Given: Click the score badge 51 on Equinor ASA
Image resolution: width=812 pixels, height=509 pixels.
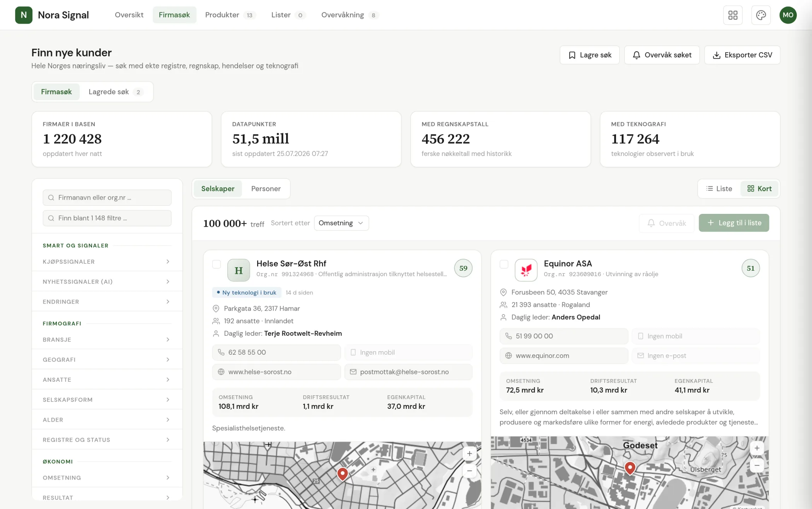Looking at the screenshot, I should (751, 268).
